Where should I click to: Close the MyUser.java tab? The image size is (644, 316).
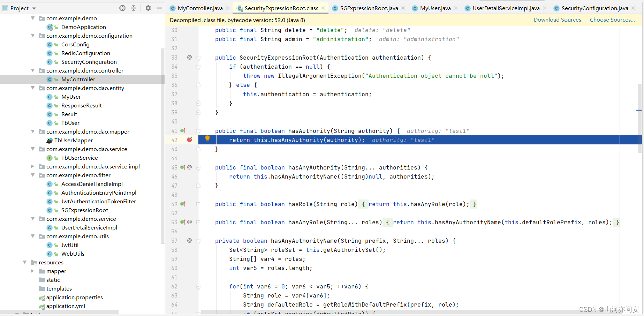coord(456,8)
